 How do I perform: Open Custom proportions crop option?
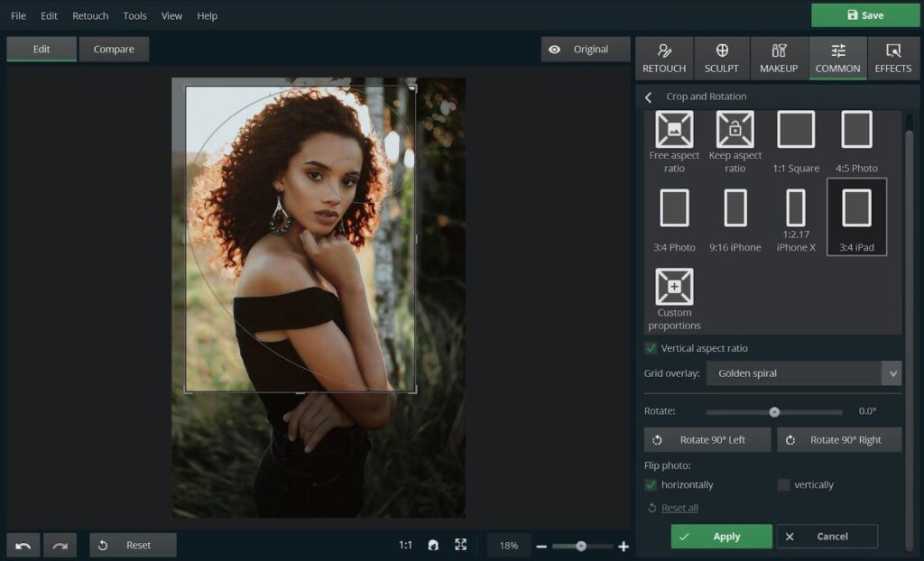coord(674,287)
